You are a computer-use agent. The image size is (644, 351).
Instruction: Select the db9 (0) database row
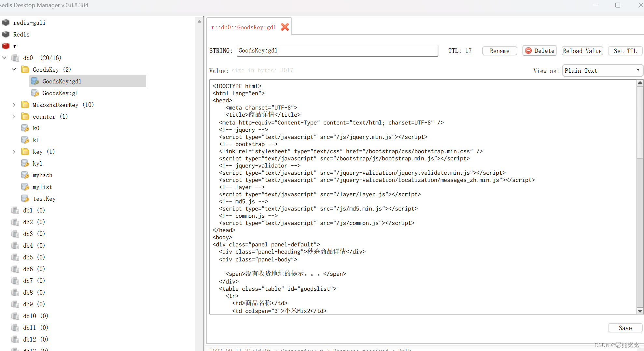tap(34, 304)
